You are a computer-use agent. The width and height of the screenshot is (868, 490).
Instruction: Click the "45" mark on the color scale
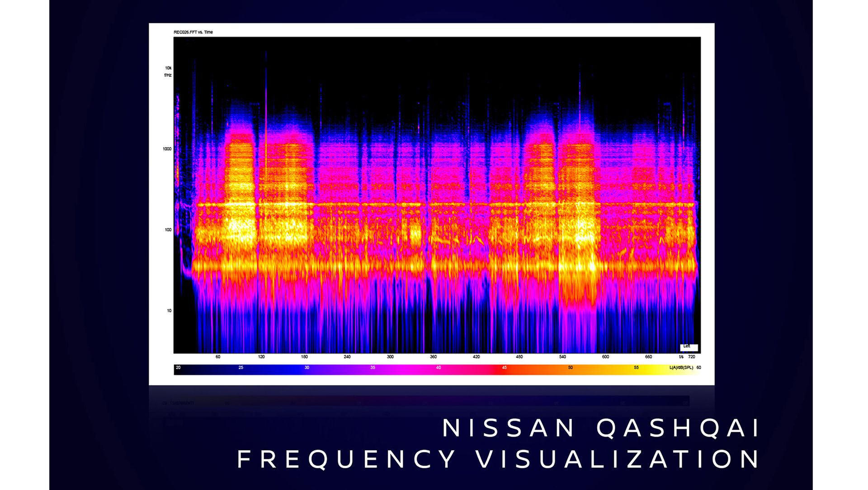pyautogui.click(x=504, y=368)
